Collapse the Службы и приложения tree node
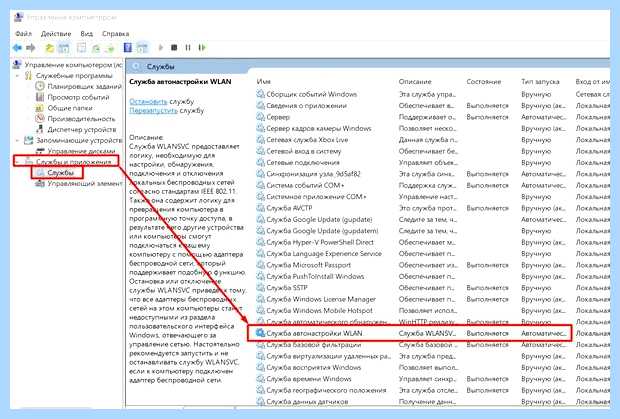The height and width of the screenshot is (419, 620). pyautogui.click(x=17, y=162)
